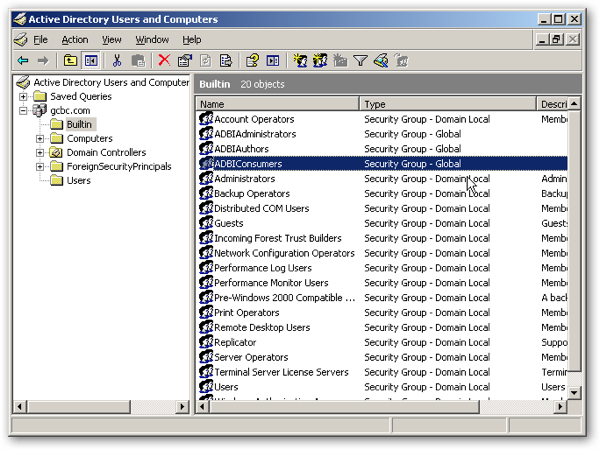
Task: Click the new organizational unit toolbar icon
Action: tap(340, 60)
